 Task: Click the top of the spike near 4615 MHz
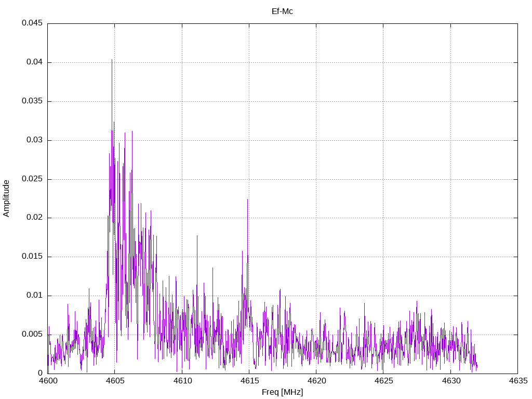[x=247, y=199]
